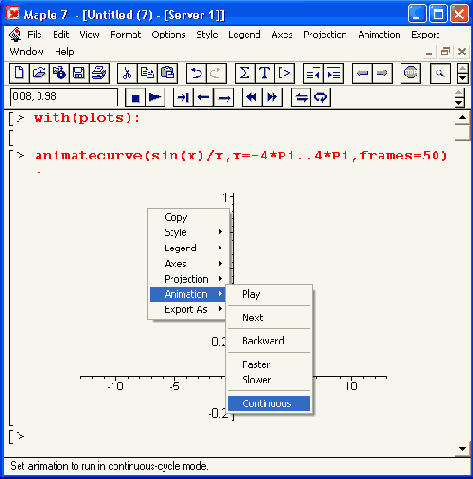Stop the animation using the square button
This screenshot has height=479, width=473.
click(x=135, y=98)
